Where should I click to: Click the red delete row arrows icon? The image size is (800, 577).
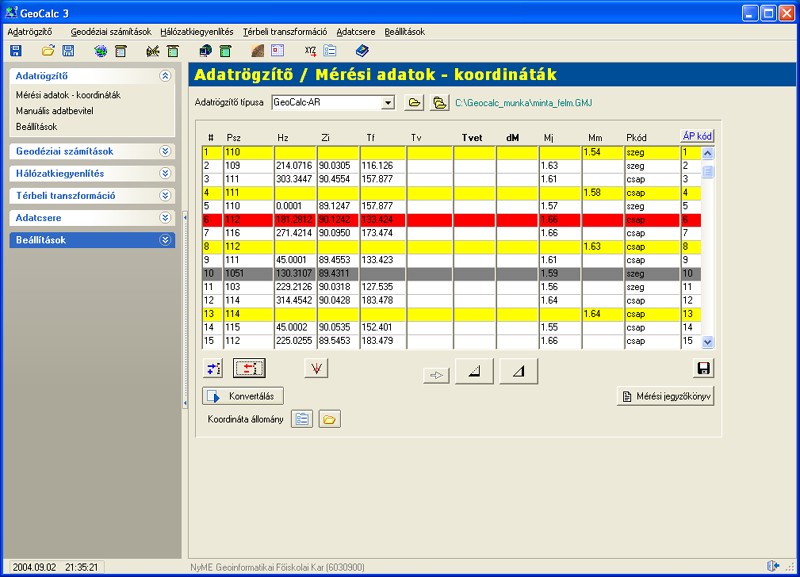(249, 368)
